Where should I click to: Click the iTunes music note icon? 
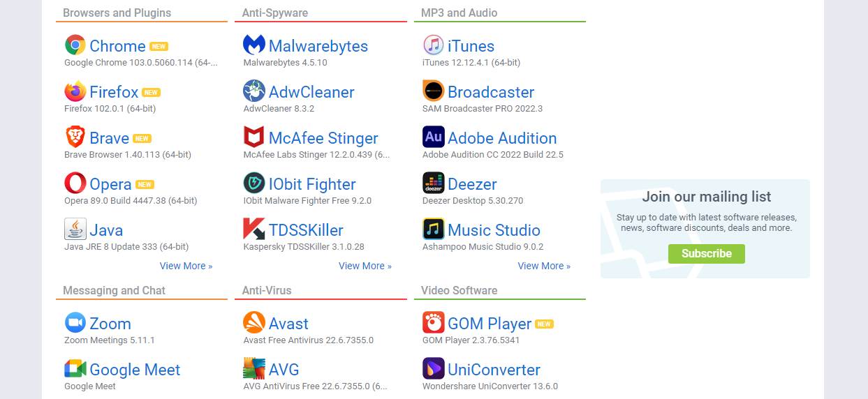point(434,45)
